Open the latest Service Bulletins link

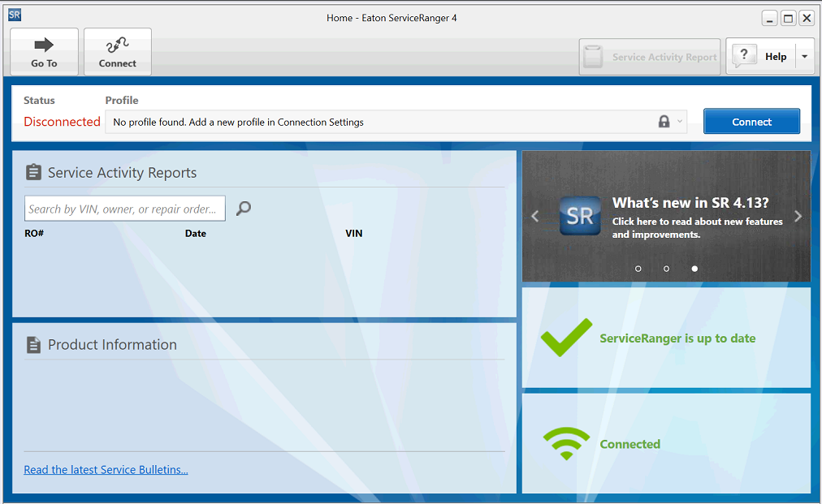click(x=106, y=470)
